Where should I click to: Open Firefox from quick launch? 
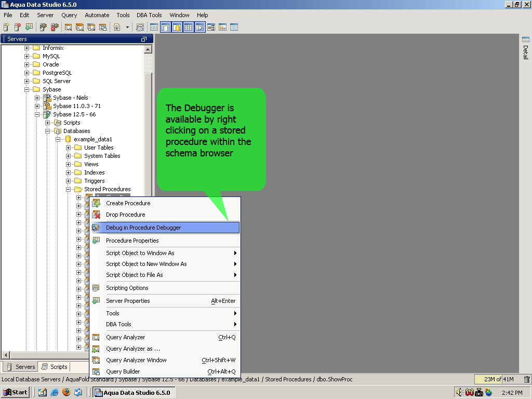pos(66,392)
